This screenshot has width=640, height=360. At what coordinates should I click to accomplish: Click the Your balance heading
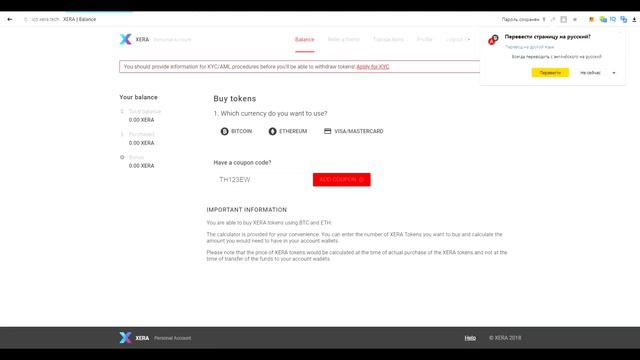coord(138,97)
